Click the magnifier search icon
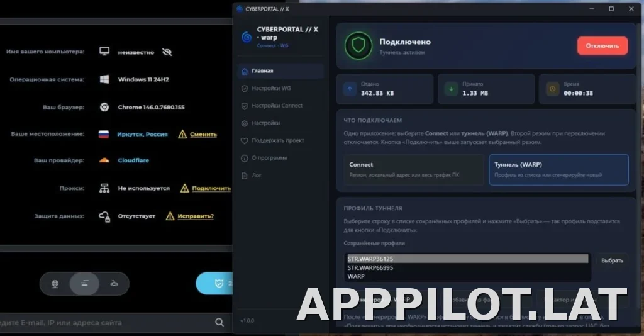 click(x=219, y=322)
